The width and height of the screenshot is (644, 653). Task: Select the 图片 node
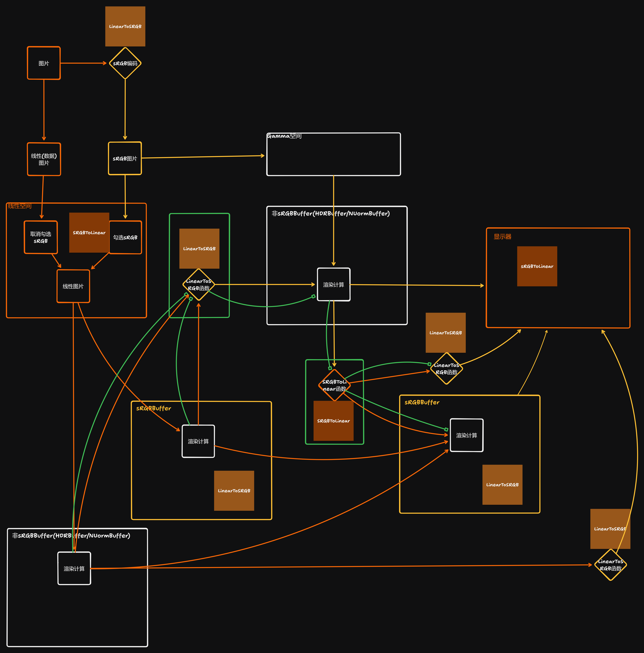(44, 63)
